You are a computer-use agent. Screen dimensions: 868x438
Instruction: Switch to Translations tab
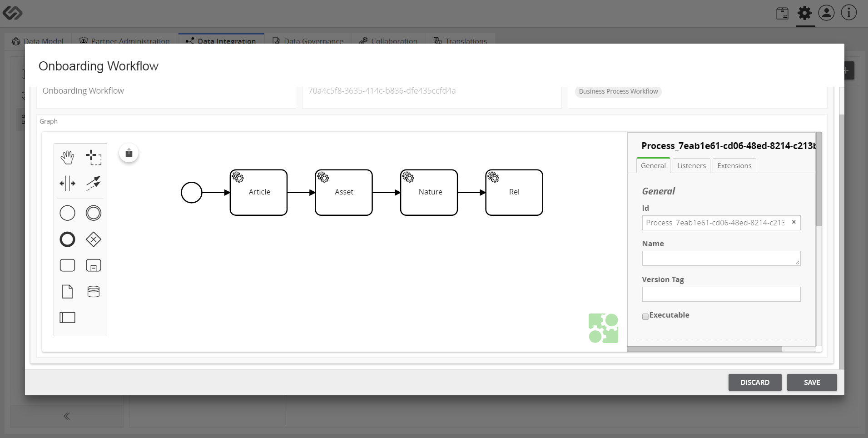click(461, 39)
